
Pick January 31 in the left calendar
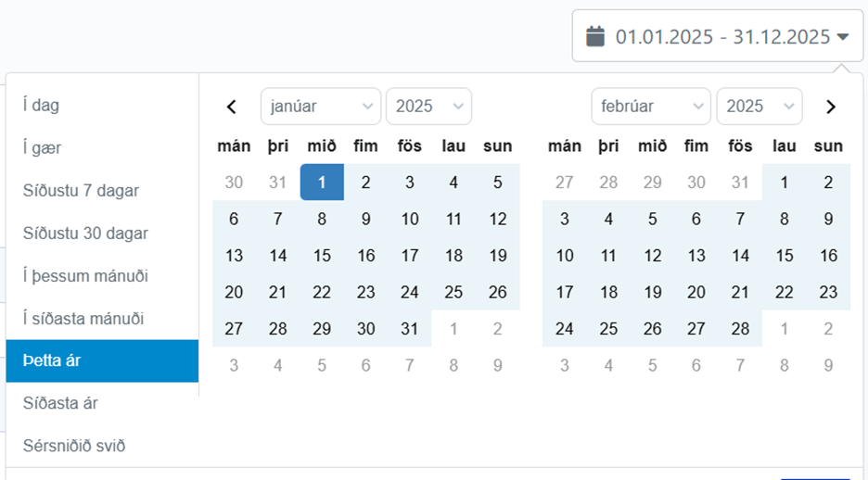tap(410, 328)
